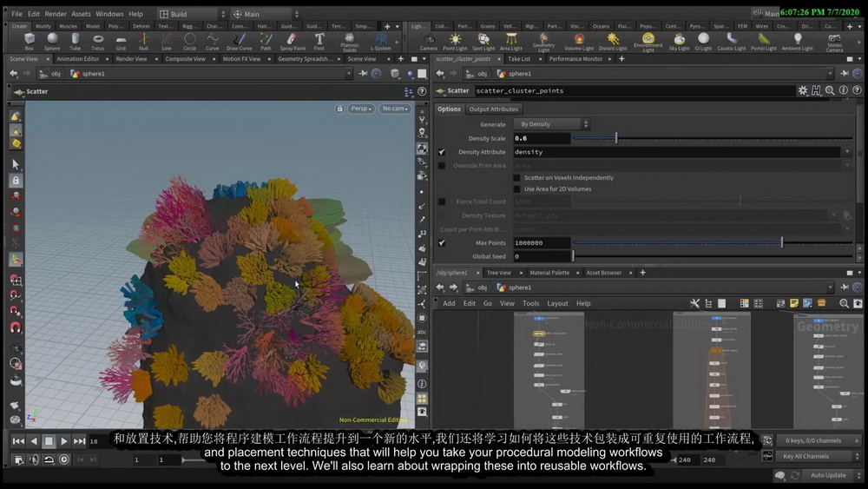Create a Sphere from the shelf
Image resolution: width=868 pixels, height=489 pixels.
click(52, 42)
